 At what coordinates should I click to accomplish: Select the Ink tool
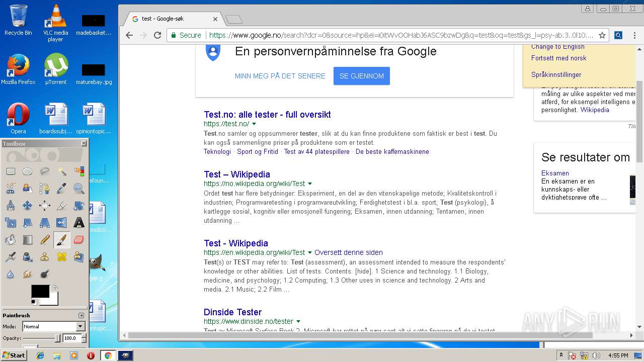tap(28, 257)
